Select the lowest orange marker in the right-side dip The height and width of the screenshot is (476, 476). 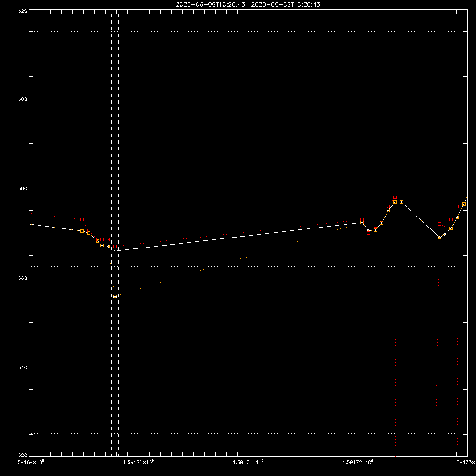[439, 238]
